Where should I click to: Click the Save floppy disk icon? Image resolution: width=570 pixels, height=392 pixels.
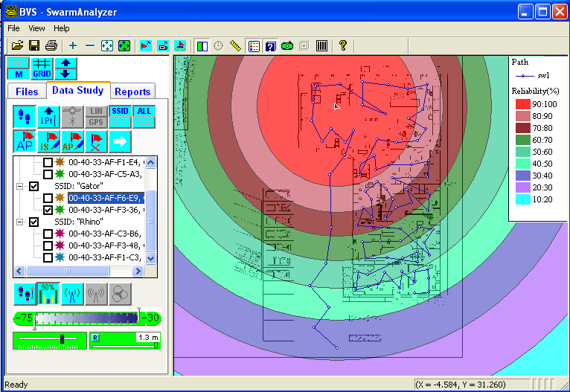(34, 46)
